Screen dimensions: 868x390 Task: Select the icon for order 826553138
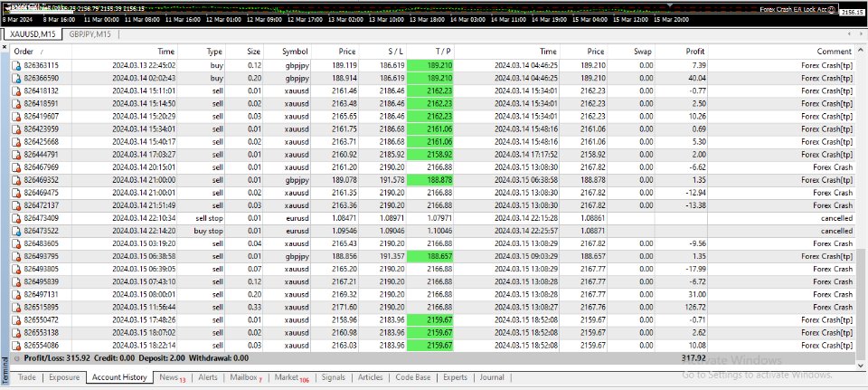click(x=16, y=333)
